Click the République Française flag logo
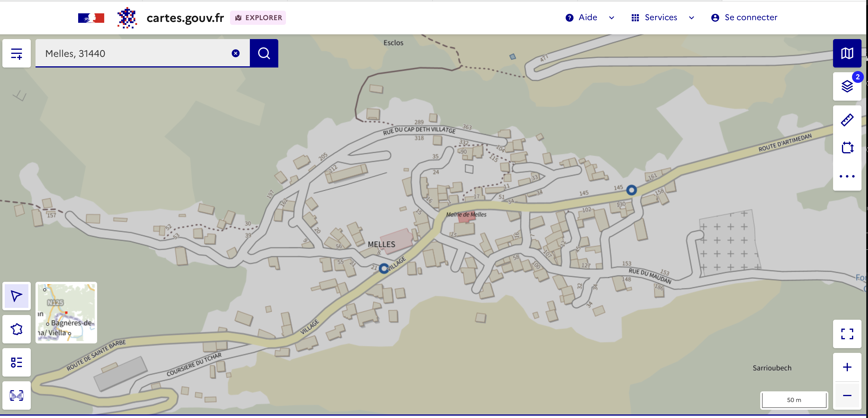The height and width of the screenshot is (418, 868). (91, 18)
